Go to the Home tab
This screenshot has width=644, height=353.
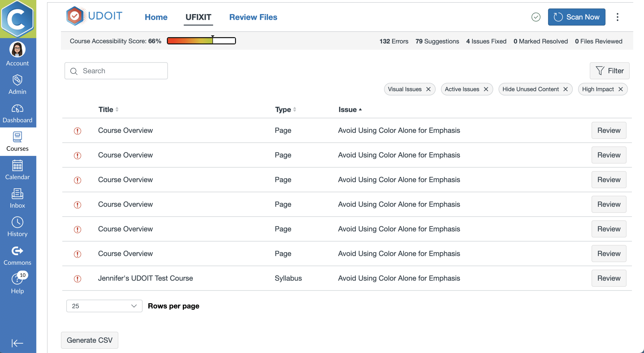tap(156, 17)
